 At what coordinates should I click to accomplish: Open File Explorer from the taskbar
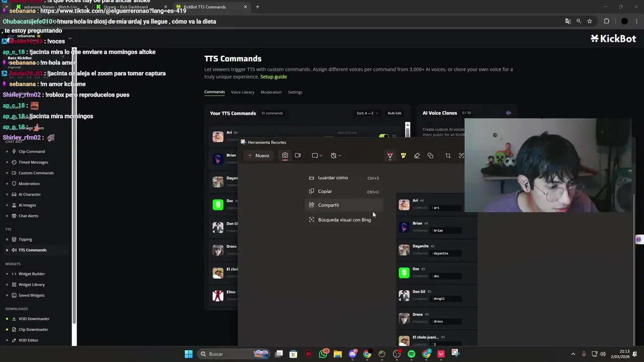[338, 354]
